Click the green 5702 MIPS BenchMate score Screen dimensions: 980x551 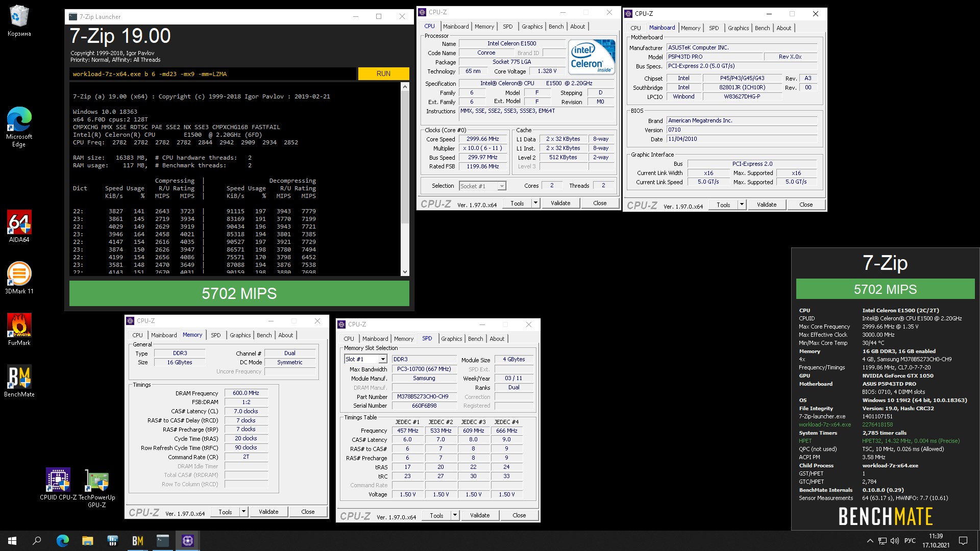885,289
